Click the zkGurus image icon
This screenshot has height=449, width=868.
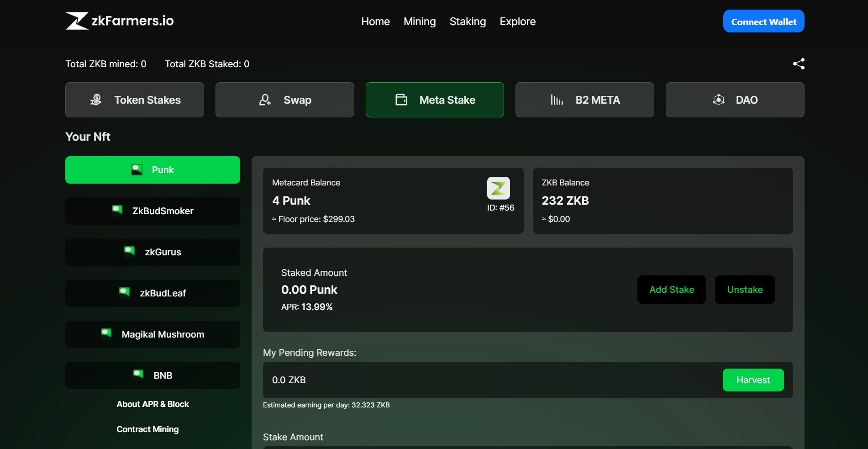coord(130,251)
